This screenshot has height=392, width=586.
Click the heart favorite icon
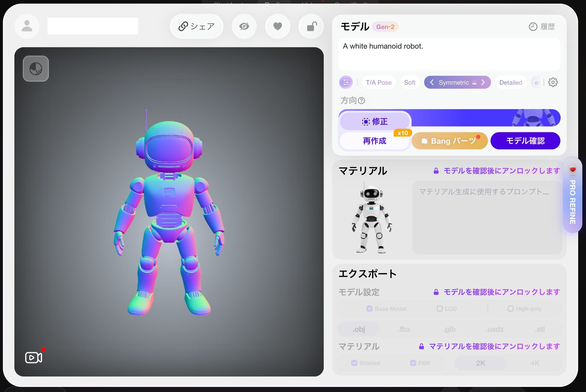coord(277,27)
